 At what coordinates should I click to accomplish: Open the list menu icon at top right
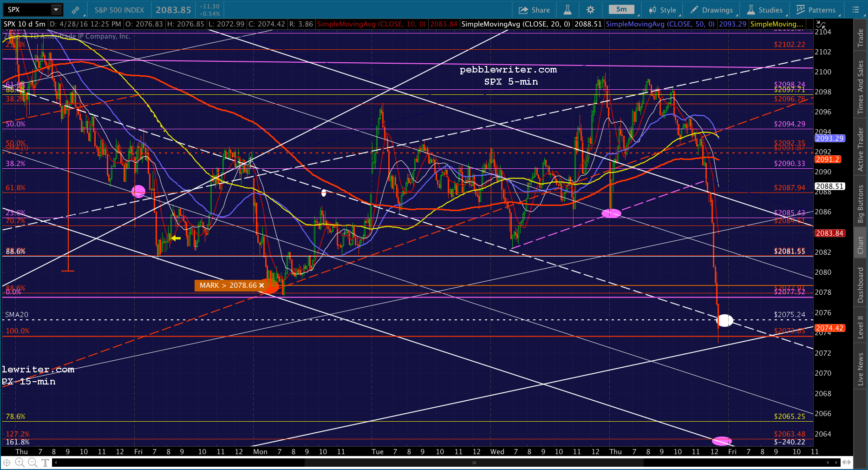pos(855,10)
